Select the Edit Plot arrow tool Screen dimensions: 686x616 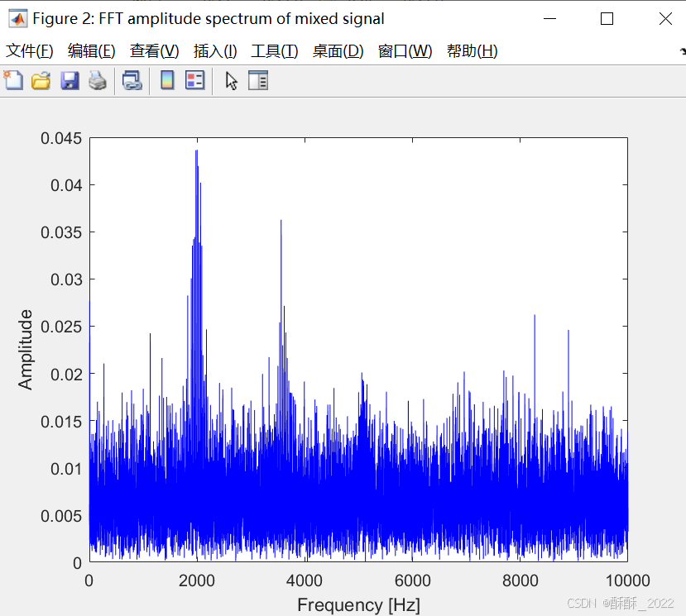click(231, 81)
